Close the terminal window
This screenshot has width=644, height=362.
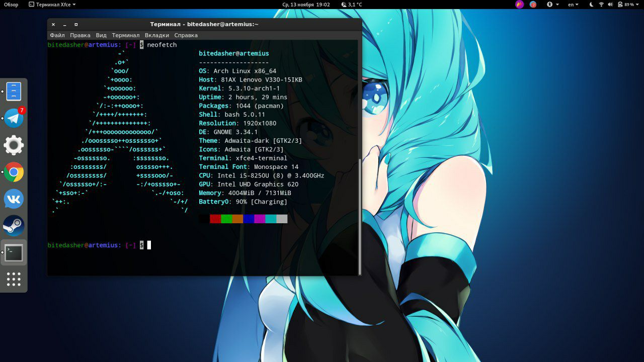coord(53,24)
